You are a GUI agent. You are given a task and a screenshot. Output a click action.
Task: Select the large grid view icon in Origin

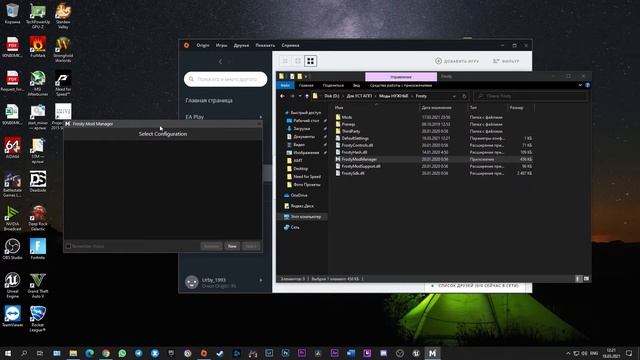coord(311,61)
